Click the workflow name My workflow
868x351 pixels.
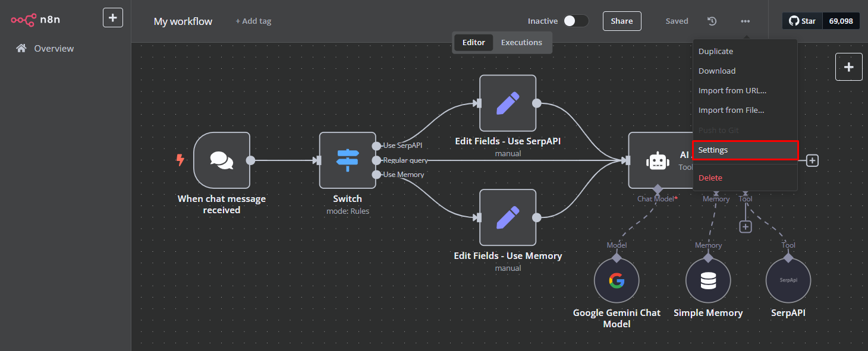click(183, 21)
